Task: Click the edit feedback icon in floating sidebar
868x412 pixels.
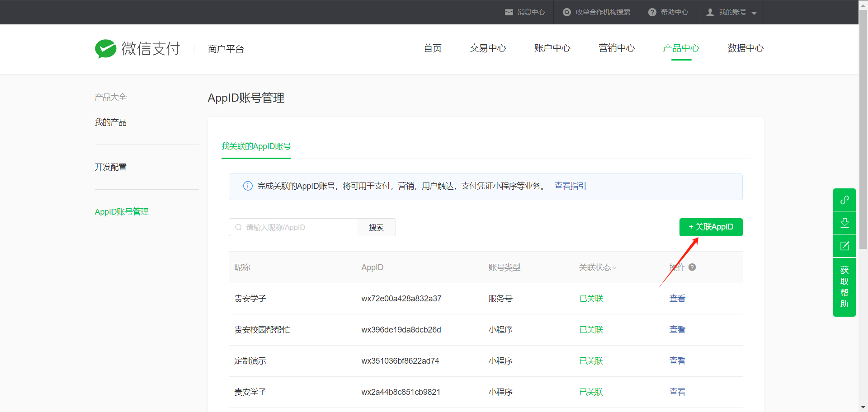Action: [844, 246]
